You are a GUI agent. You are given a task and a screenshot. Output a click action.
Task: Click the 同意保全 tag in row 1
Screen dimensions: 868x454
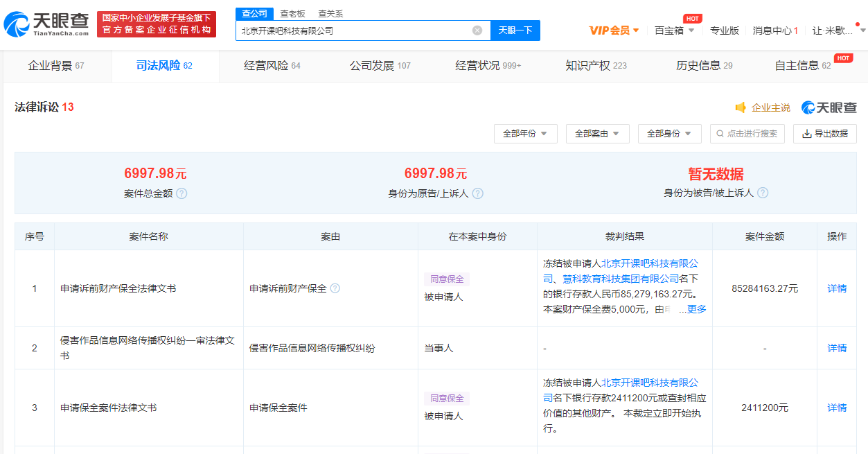tap(447, 279)
